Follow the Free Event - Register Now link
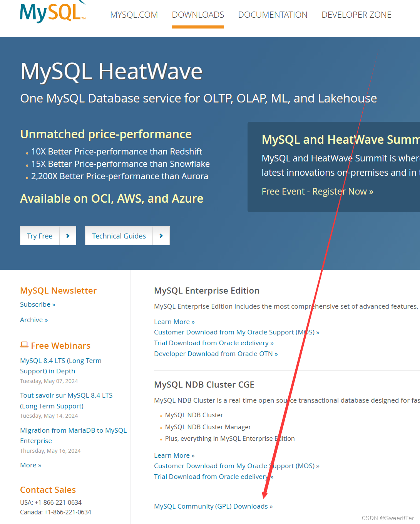 (318, 191)
